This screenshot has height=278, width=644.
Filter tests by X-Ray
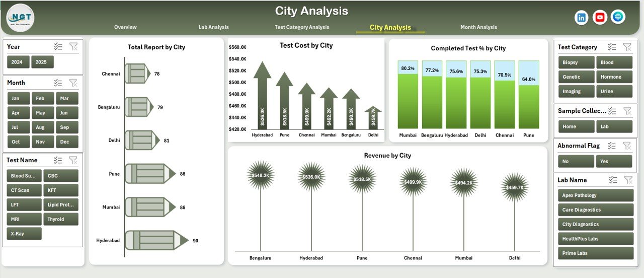pyautogui.click(x=24, y=234)
